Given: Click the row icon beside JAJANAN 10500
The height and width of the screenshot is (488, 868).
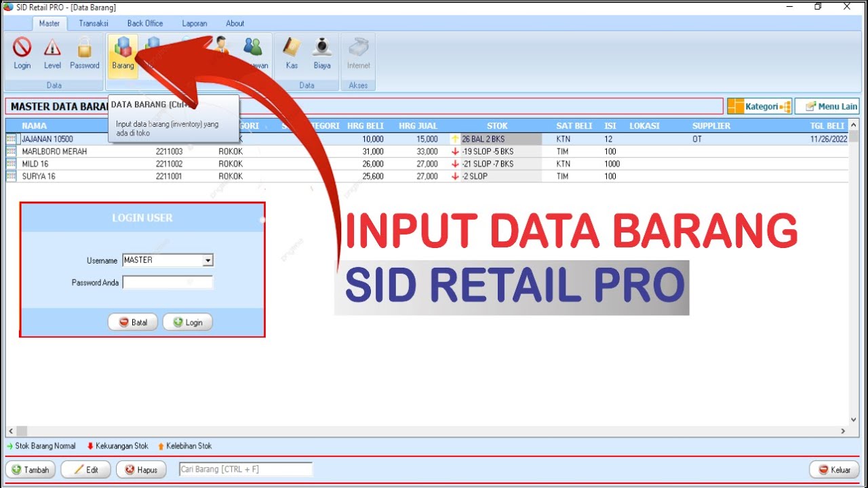Looking at the screenshot, I should coord(11,139).
